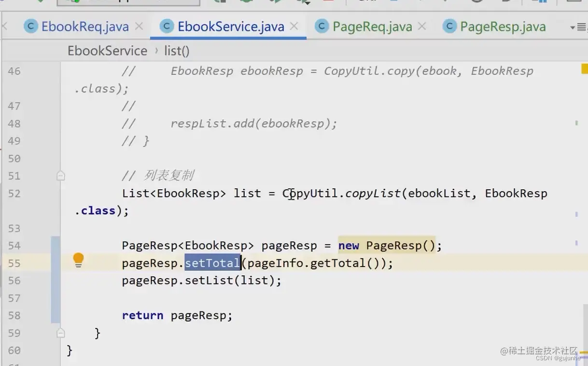Click the green stripe mark near line 48
Image resolution: width=588 pixels, height=366 pixels.
click(576, 124)
